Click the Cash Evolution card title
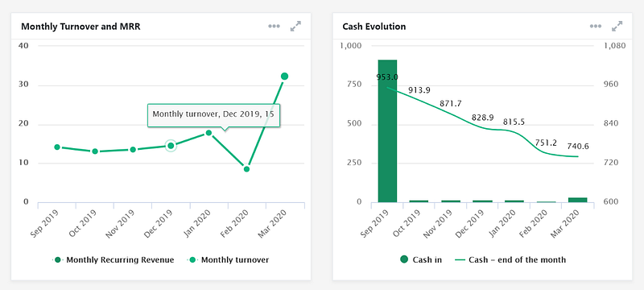Screen dimensions: 644x290 pos(374,27)
